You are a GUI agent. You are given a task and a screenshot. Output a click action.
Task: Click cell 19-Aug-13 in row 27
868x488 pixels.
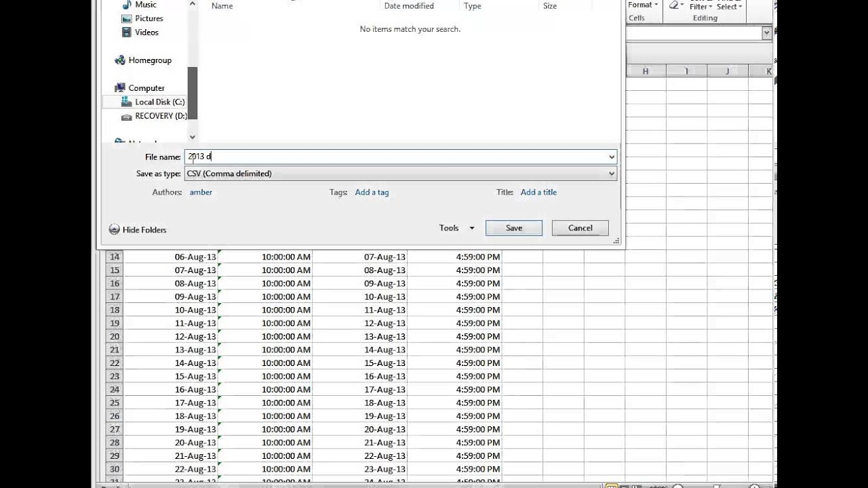[x=171, y=429]
